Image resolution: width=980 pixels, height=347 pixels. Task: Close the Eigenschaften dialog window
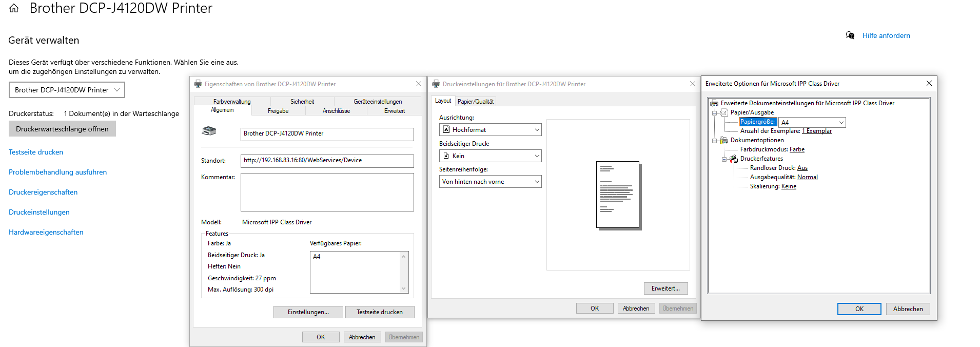(418, 84)
